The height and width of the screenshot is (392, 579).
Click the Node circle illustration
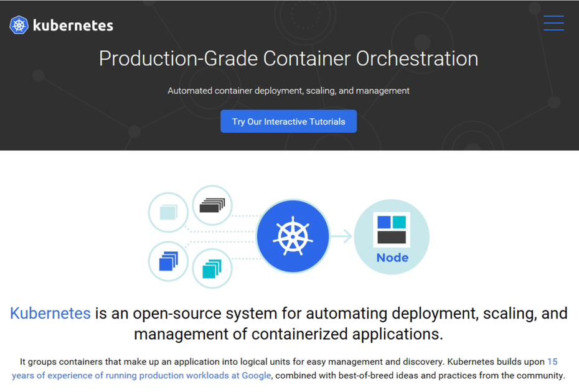coord(392,236)
